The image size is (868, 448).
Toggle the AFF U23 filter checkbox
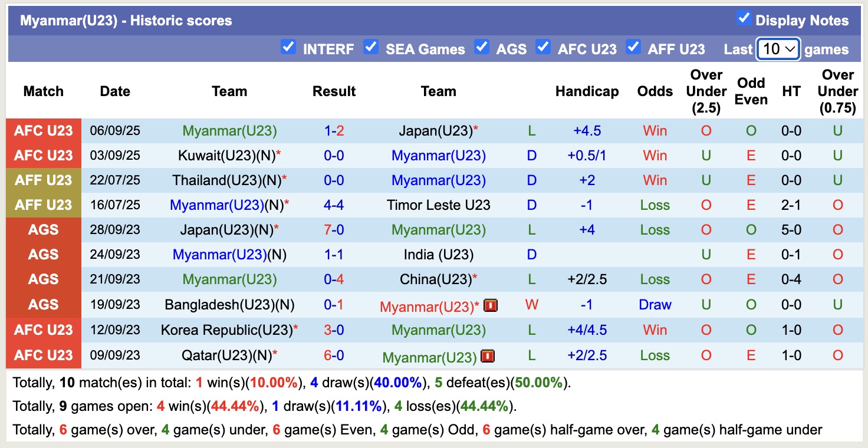pos(633,47)
